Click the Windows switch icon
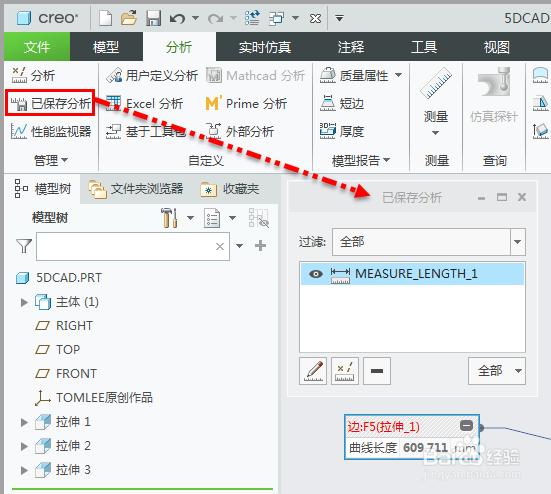This screenshot has height=494, width=551. coord(277,18)
